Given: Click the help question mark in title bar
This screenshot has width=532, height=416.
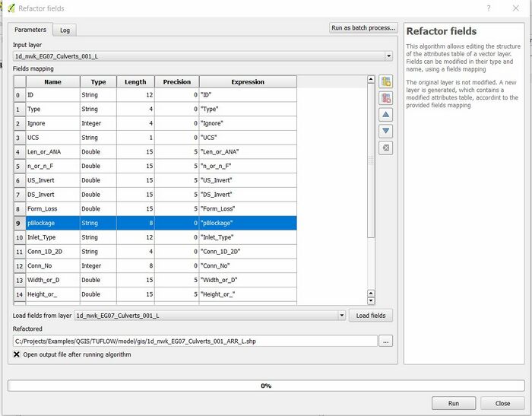Looking at the screenshot, I should (x=487, y=8).
